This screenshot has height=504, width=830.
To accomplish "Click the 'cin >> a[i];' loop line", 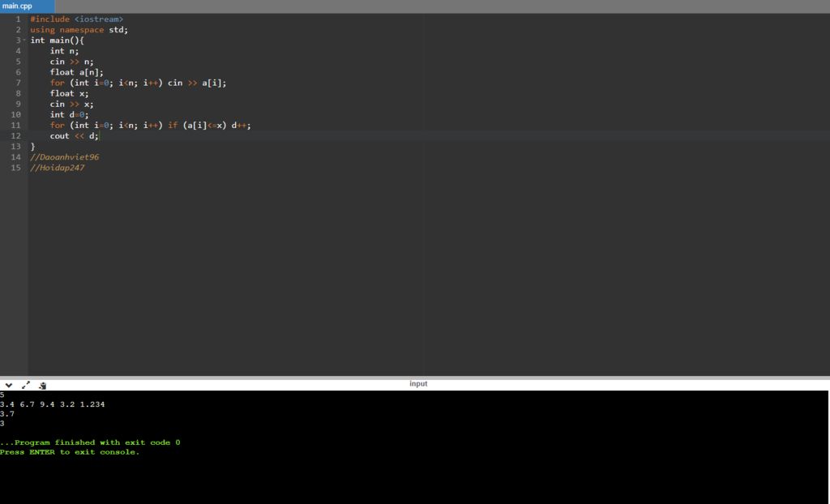I will coord(138,83).
